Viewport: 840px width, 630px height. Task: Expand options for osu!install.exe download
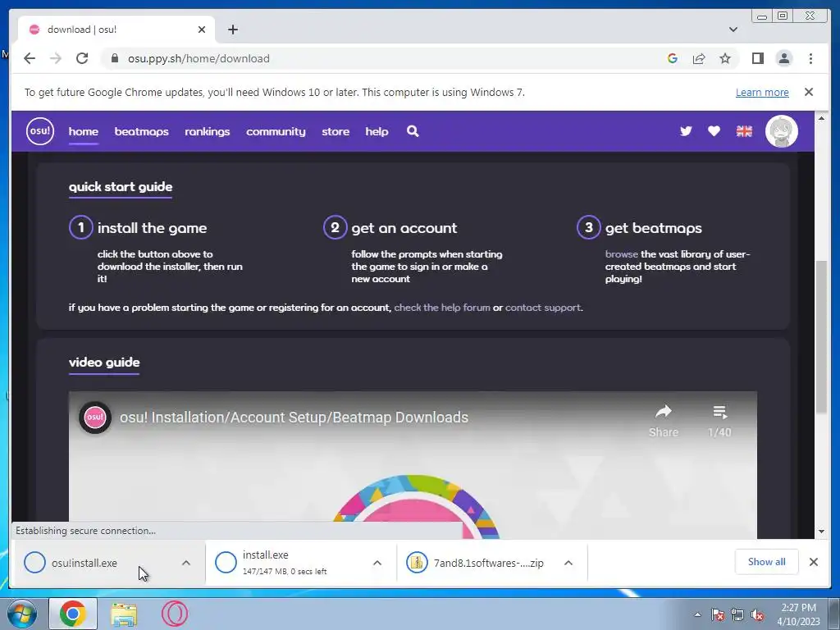tap(186, 563)
